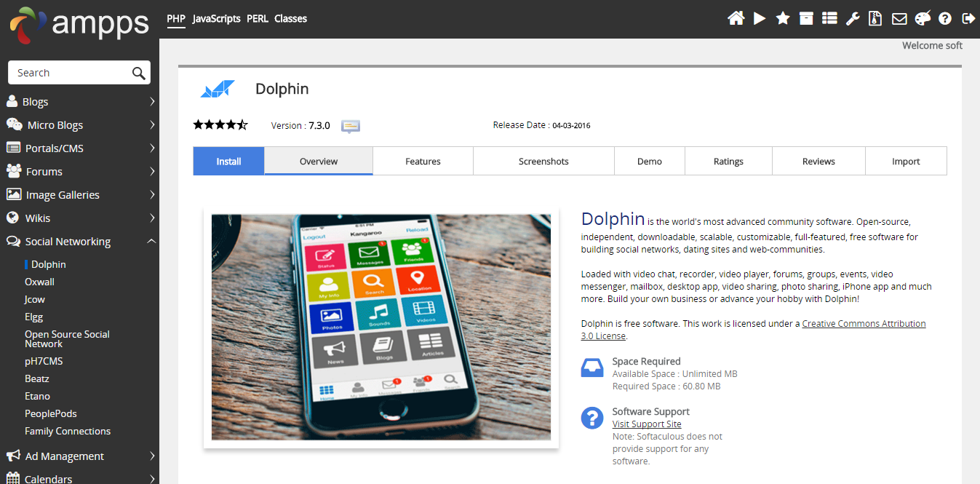The height and width of the screenshot is (484, 980).
Task: Open the Demo tab
Action: 650,161
